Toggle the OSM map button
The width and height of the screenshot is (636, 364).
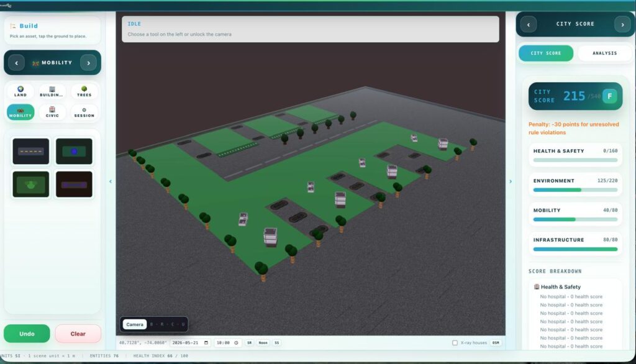click(x=496, y=342)
